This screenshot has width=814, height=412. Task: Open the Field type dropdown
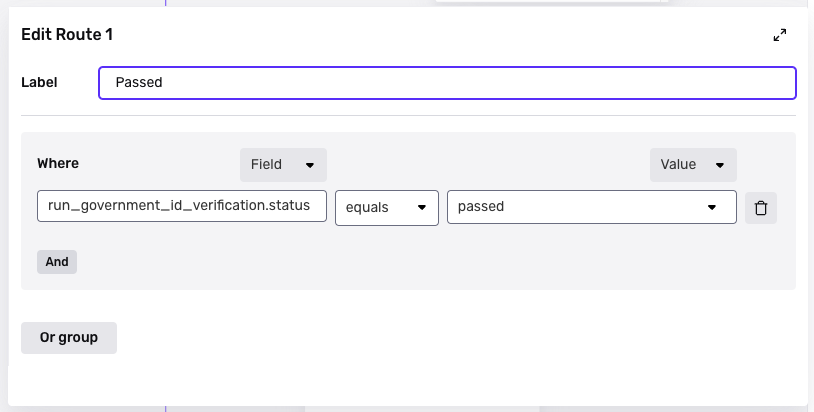click(x=283, y=164)
